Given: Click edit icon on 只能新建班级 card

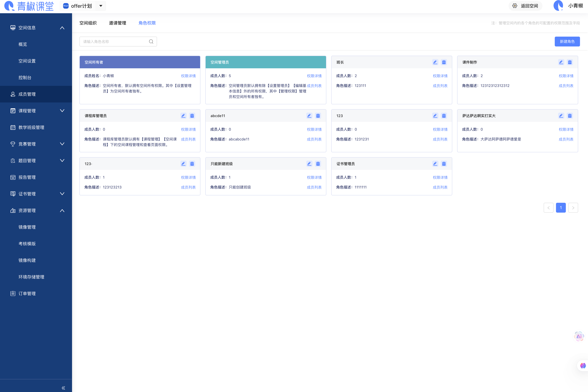Looking at the screenshot, I should pos(309,164).
